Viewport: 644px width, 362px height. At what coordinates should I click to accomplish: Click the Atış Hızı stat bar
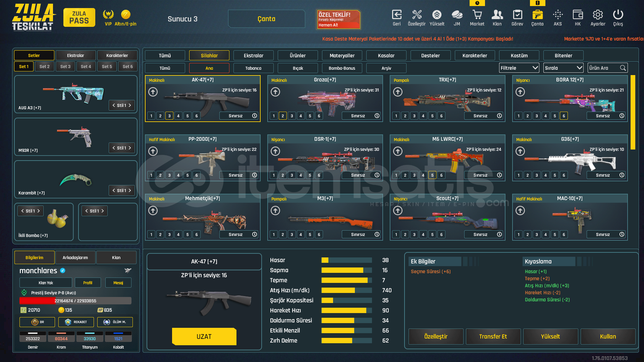(x=346, y=290)
